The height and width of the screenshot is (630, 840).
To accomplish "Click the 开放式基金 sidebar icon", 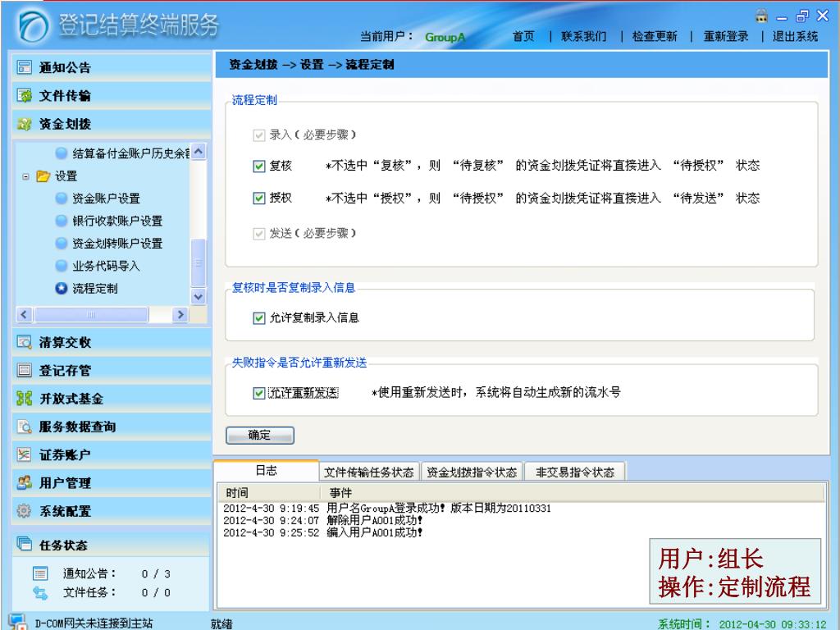I will point(24,398).
